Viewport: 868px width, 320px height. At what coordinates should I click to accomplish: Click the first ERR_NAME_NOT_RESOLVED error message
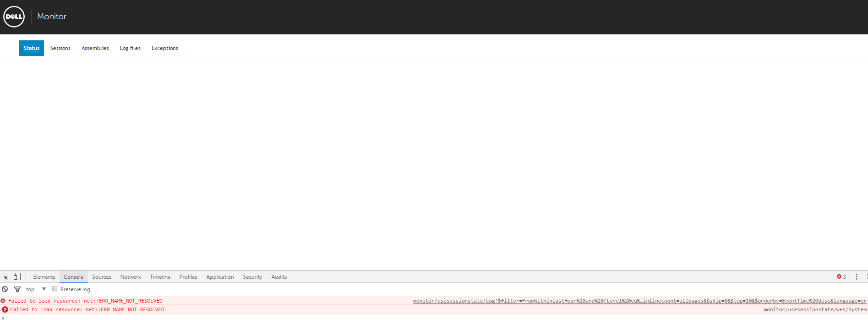85,301
